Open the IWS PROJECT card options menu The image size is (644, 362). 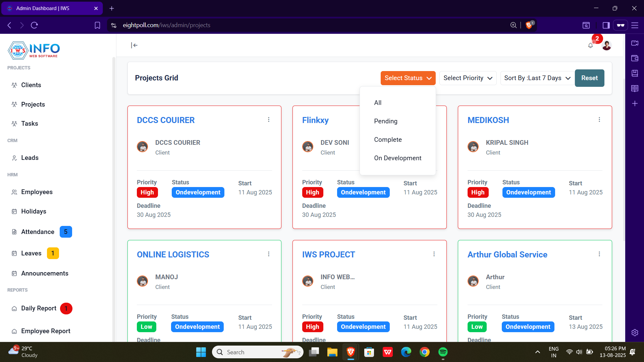[434, 254]
